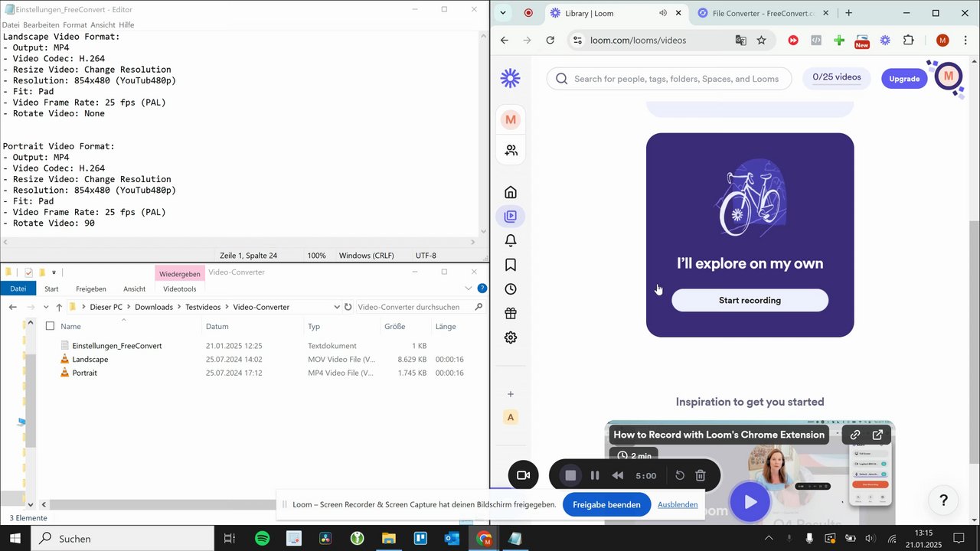The image size is (980, 551).
Task: Go back in Chrome
Action: coord(504,41)
